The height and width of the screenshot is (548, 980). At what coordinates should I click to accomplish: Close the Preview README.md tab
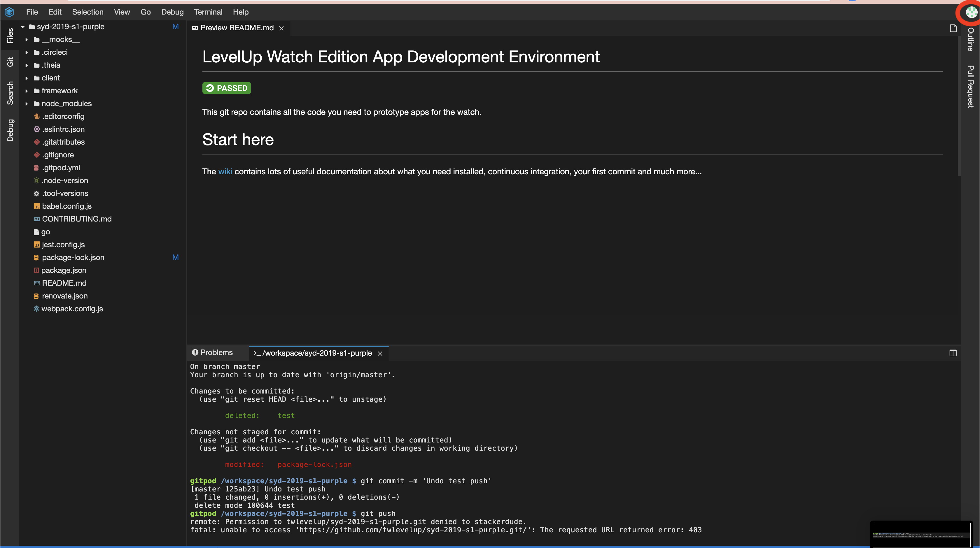(x=281, y=28)
